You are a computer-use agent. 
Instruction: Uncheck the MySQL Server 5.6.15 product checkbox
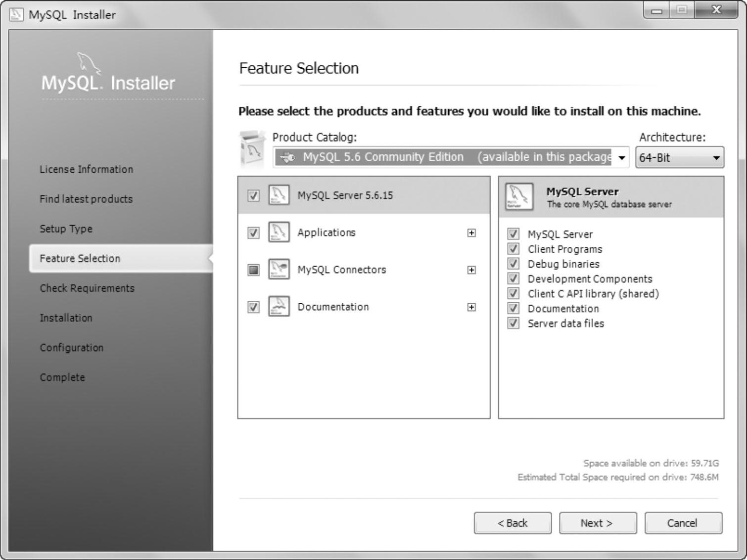click(253, 195)
